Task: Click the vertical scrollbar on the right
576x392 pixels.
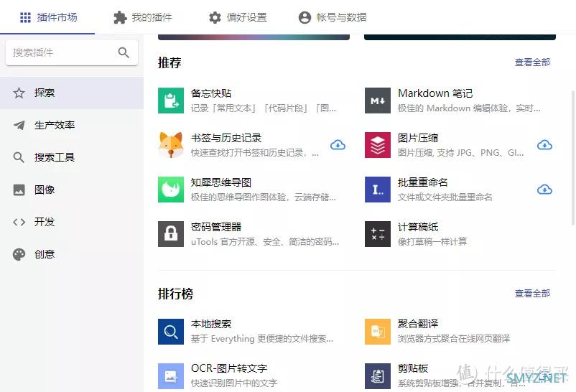Action: pos(573,158)
